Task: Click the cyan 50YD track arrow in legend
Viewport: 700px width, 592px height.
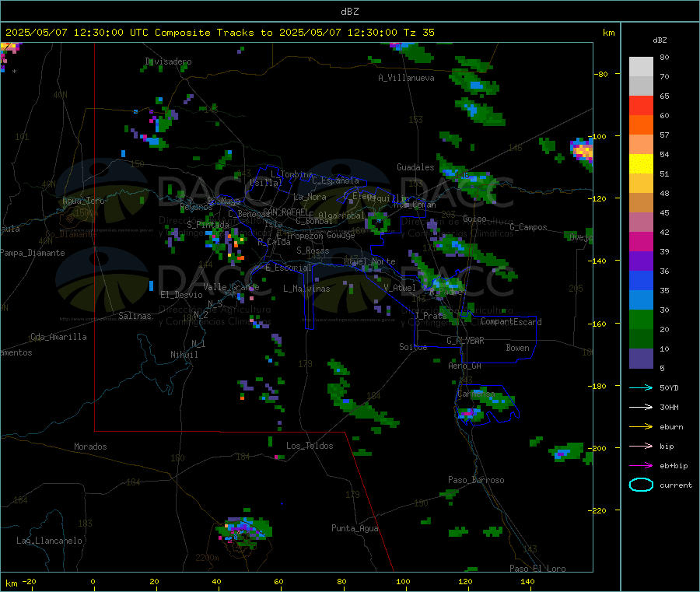Action: (641, 387)
